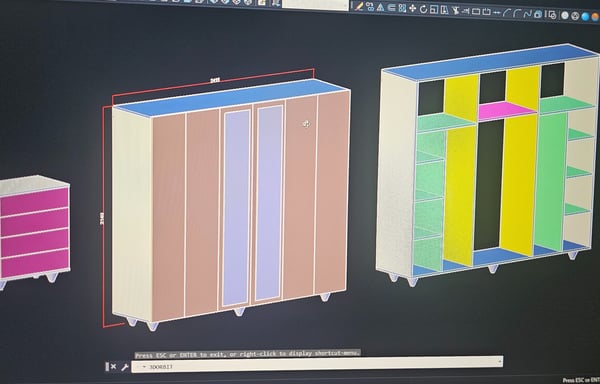Click the Explode tool
This screenshot has width=600, height=384.
(538, 15)
